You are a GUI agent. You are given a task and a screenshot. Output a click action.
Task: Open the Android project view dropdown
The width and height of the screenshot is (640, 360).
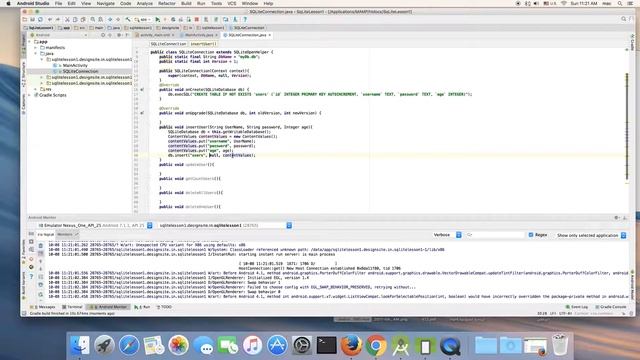click(x=58, y=35)
